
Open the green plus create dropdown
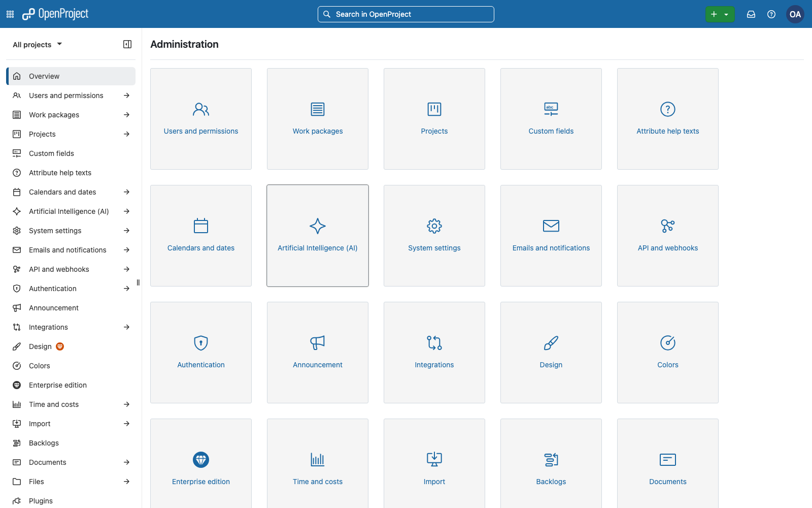pyautogui.click(x=720, y=14)
